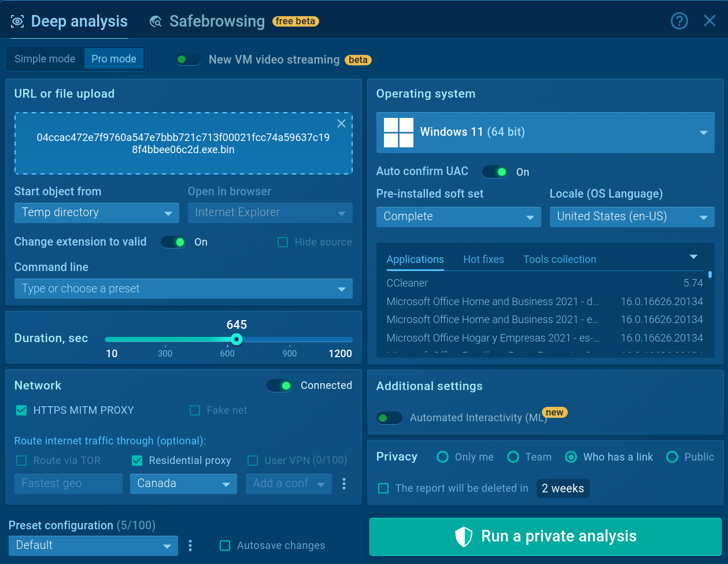
Task: Open the Start object from dropdown
Action: (x=97, y=213)
